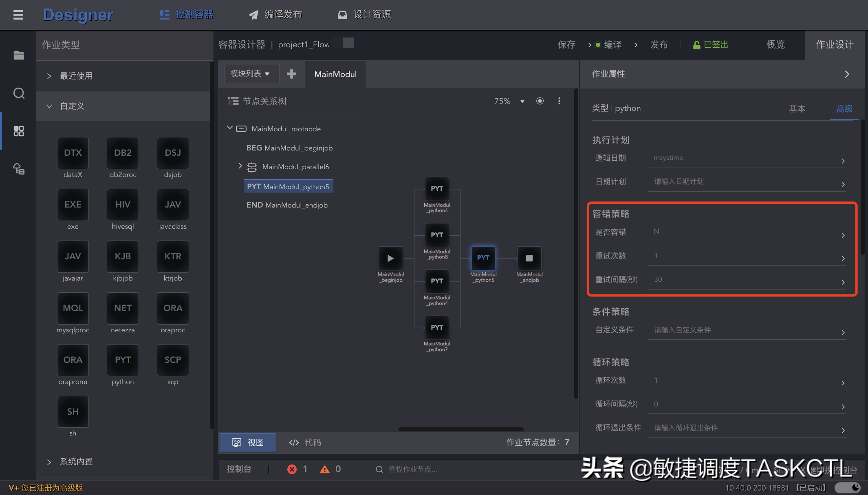Collapse the 作业属性 panel arrow

point(847,74)
